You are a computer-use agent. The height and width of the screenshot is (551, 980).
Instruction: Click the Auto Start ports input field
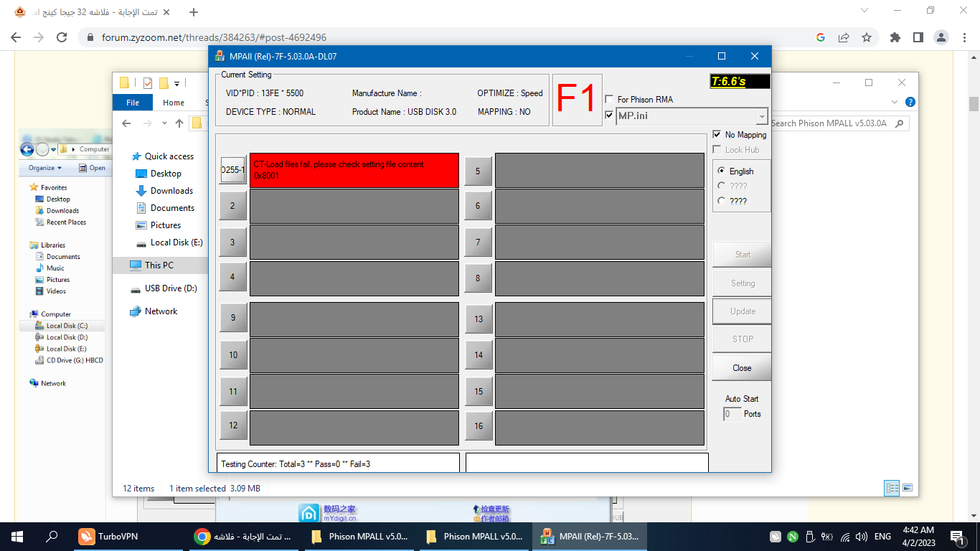pos(732,414)
